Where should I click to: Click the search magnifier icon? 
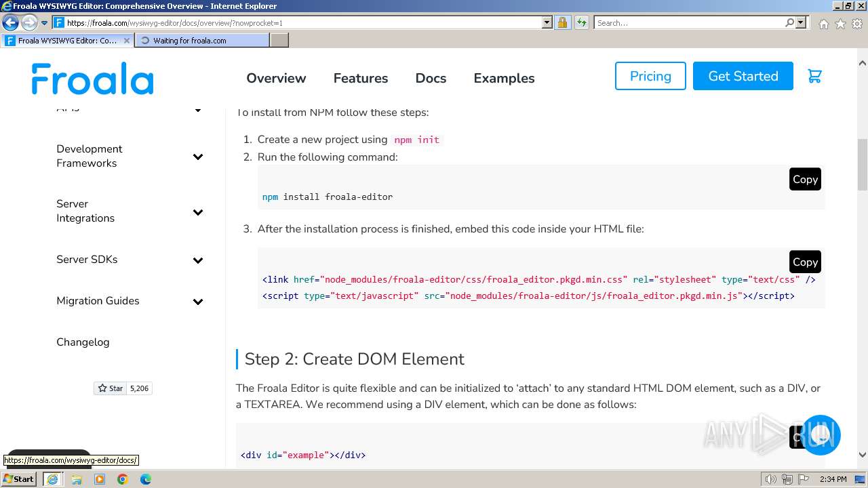tap(789, 22)
